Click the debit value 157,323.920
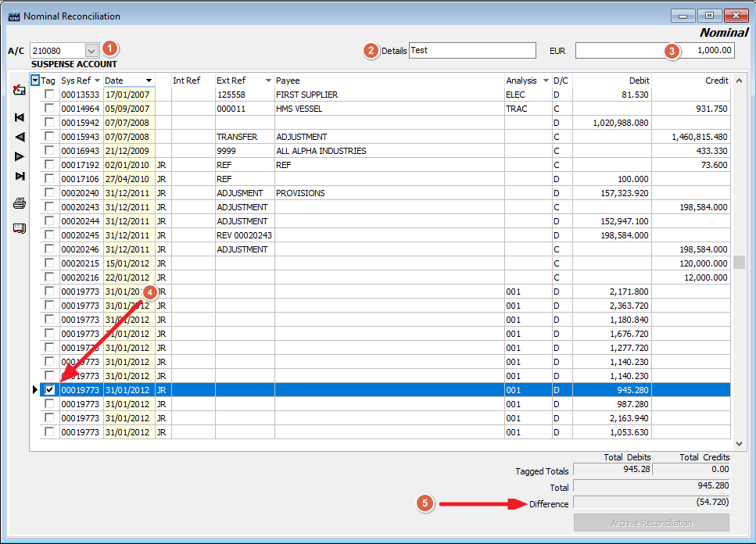The height and width of the screenshot is (544, 756). pyautogui.click(x=625, y=193)
